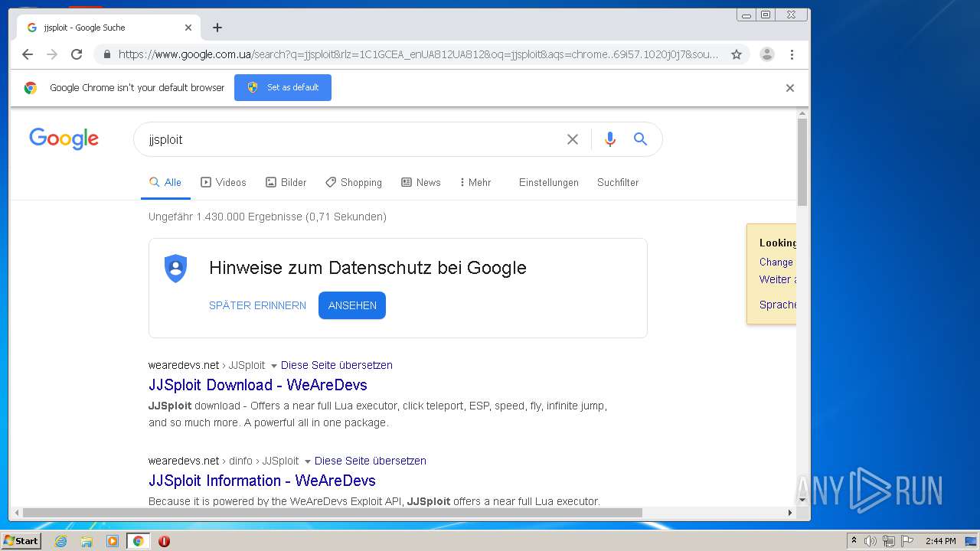Click the lock icon in address bar
Viewport: 980px width, 551px height.
tap(106, 54)
